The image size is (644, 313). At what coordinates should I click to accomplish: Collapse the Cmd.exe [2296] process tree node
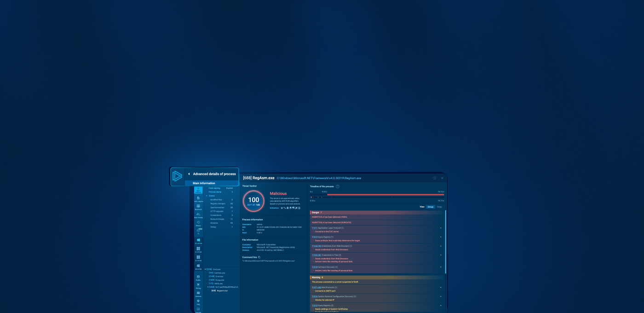205,269
